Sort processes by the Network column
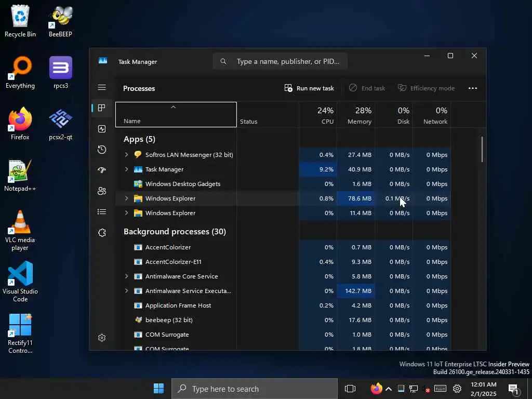Image resolution: width=532 pixels, height=399 pixels. 432,115
